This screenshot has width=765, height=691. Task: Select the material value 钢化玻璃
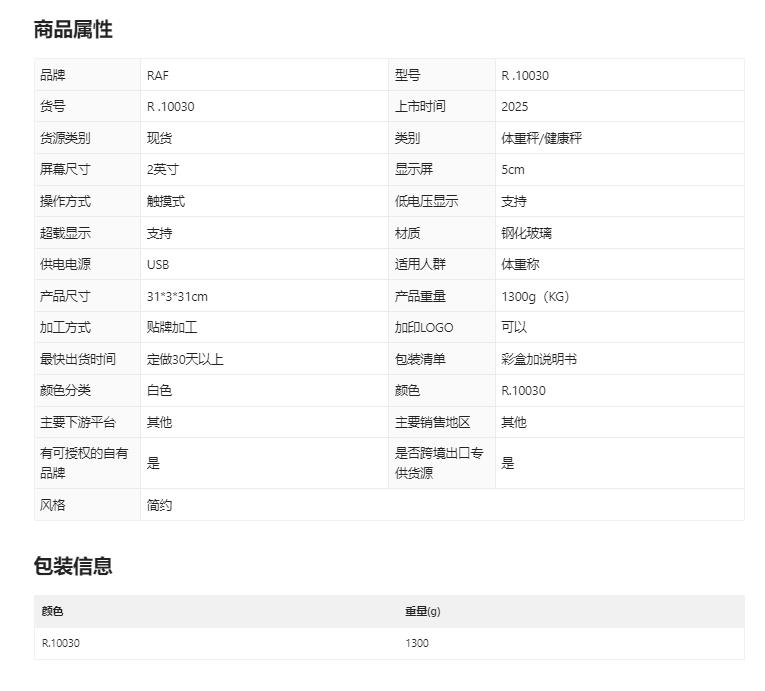tap(526, 233)
